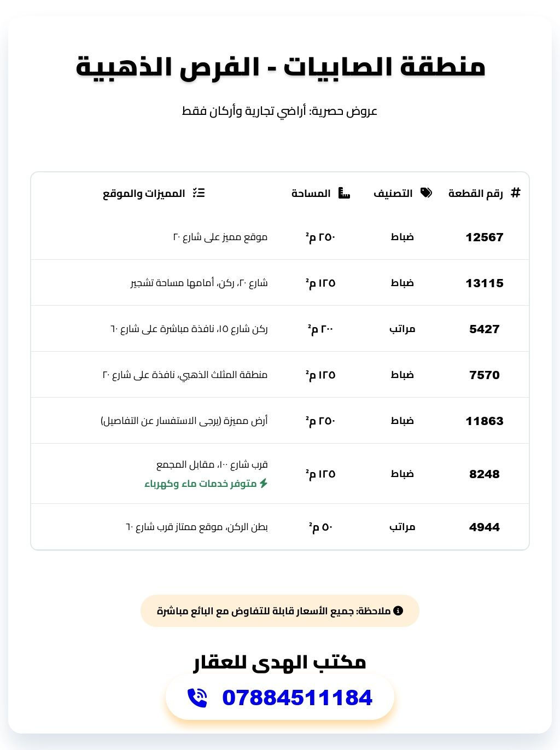Click the ruler icon beside المساحة

[344, 193]
